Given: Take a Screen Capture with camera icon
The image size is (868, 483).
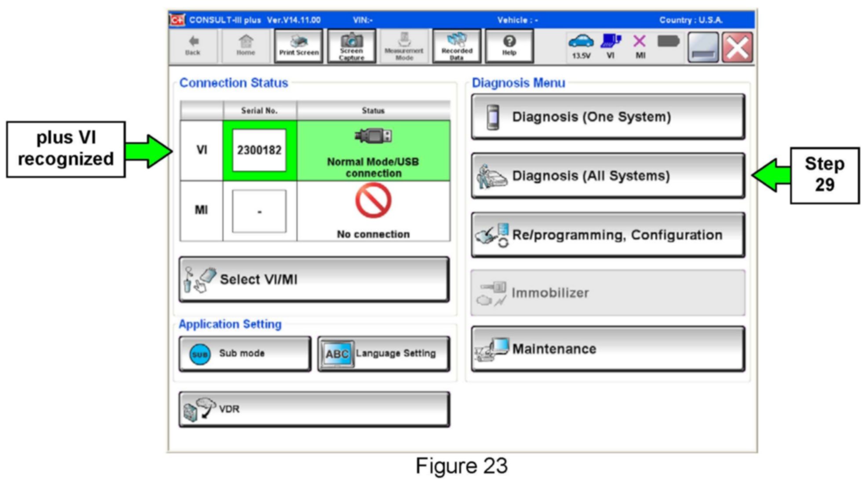Looking at the screenshot, I should click(x=352, y=46).
